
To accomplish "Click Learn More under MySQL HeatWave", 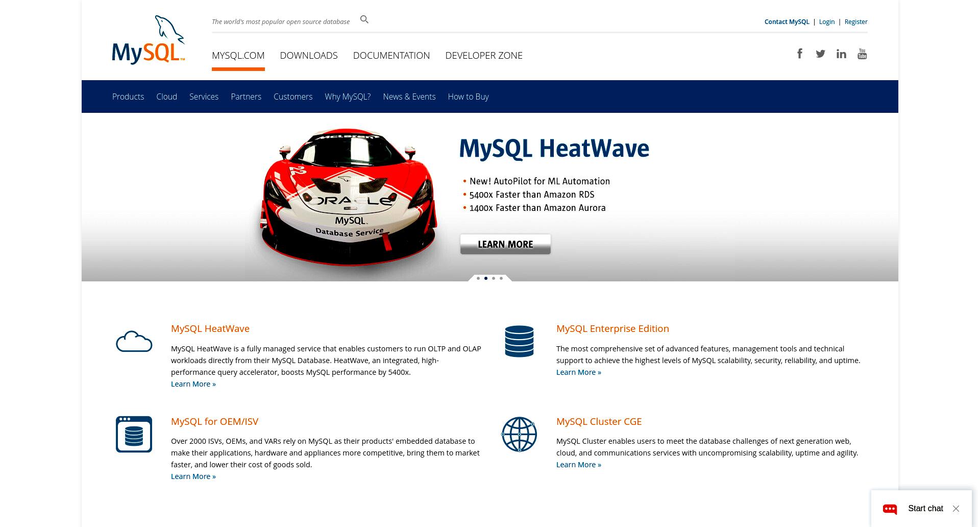I will [x=193, y=384].
